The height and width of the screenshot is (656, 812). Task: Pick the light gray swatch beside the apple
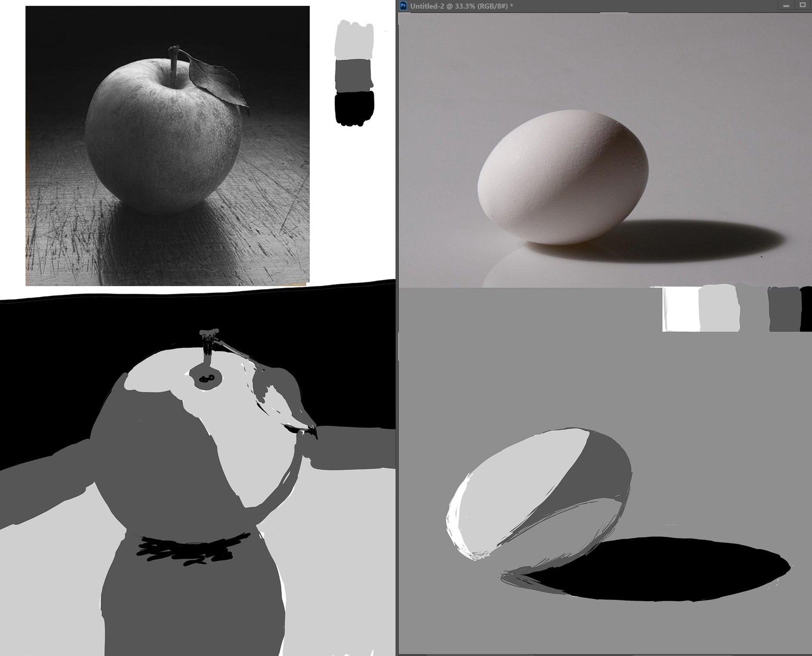pyautogui.click(x=354, y=40)
